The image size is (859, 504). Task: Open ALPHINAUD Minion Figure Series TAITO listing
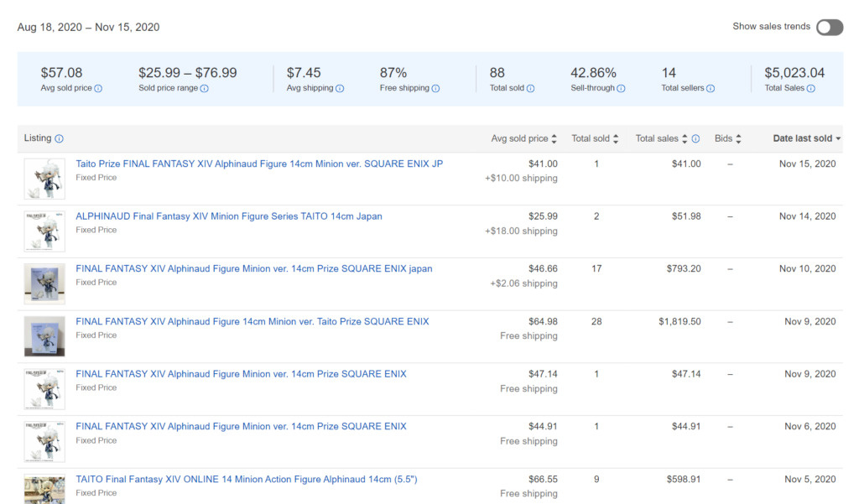click(228, 216)
